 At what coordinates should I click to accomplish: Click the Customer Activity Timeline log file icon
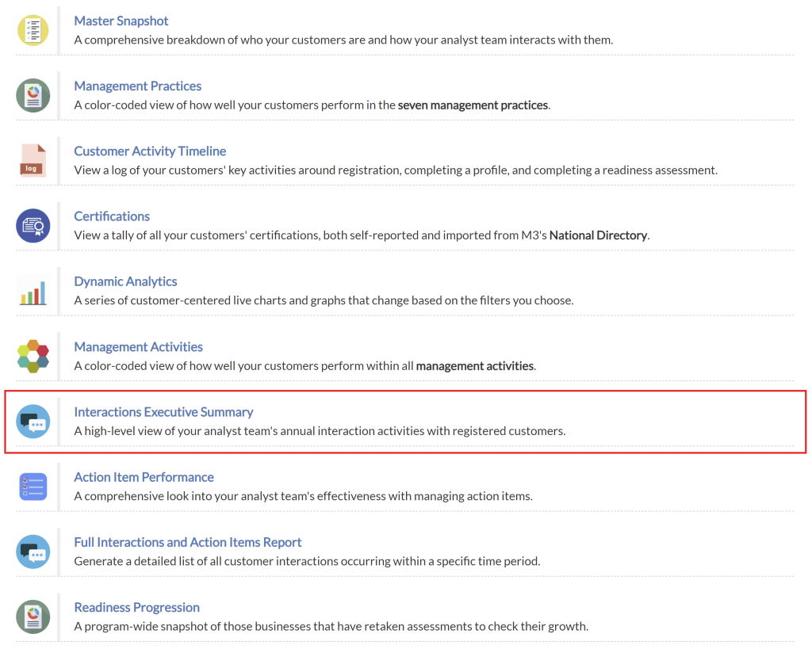click(33, 160)
